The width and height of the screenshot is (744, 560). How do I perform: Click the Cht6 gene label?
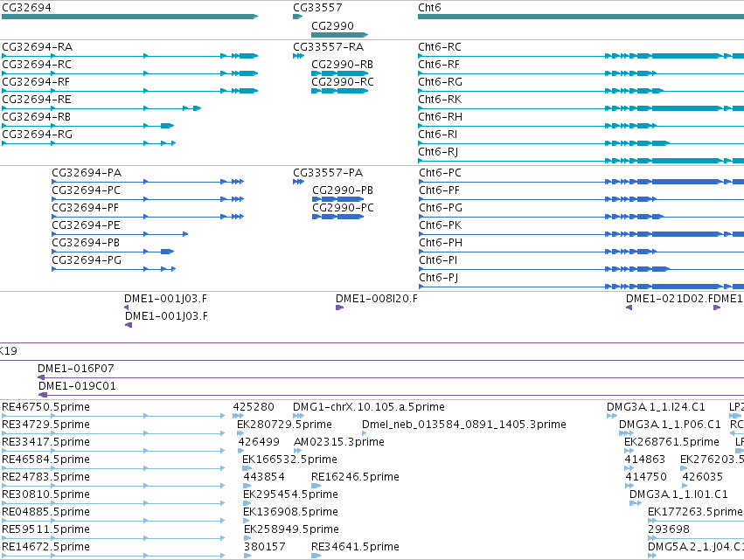(429, 8)
